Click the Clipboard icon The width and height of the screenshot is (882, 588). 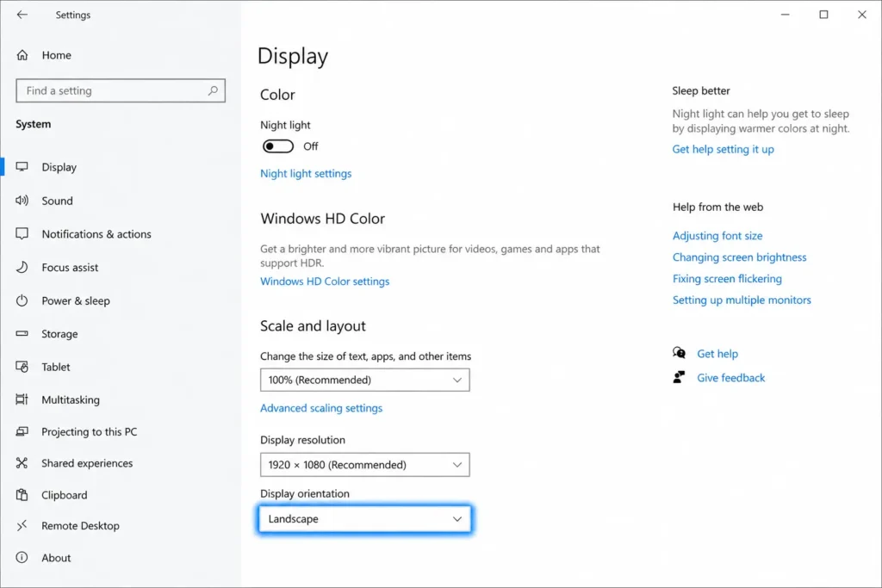coord(22,495)
